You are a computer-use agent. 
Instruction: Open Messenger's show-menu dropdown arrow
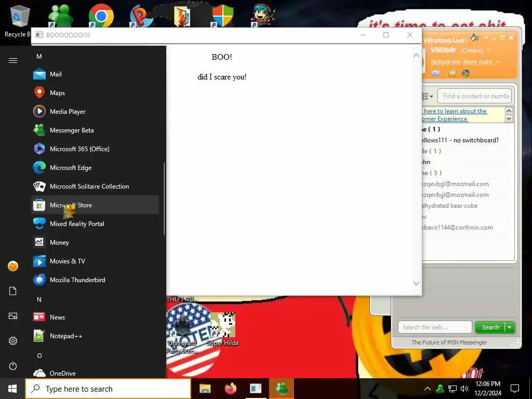486,37
